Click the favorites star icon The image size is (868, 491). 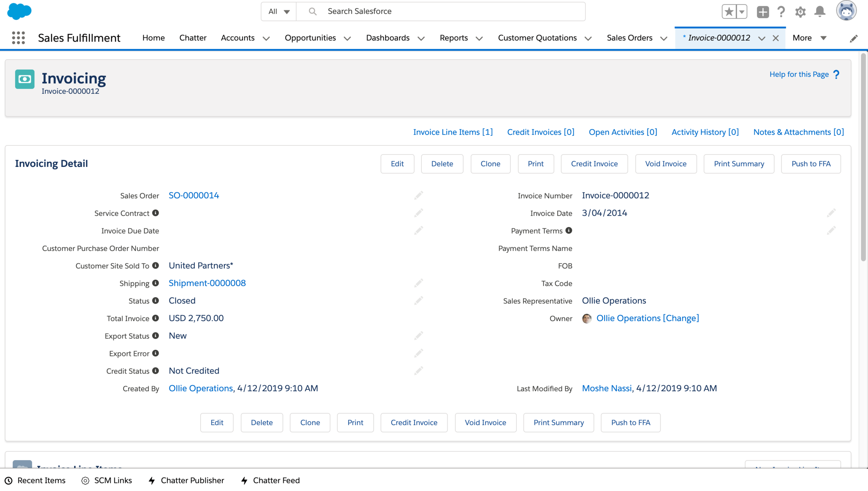pos(729,12)
